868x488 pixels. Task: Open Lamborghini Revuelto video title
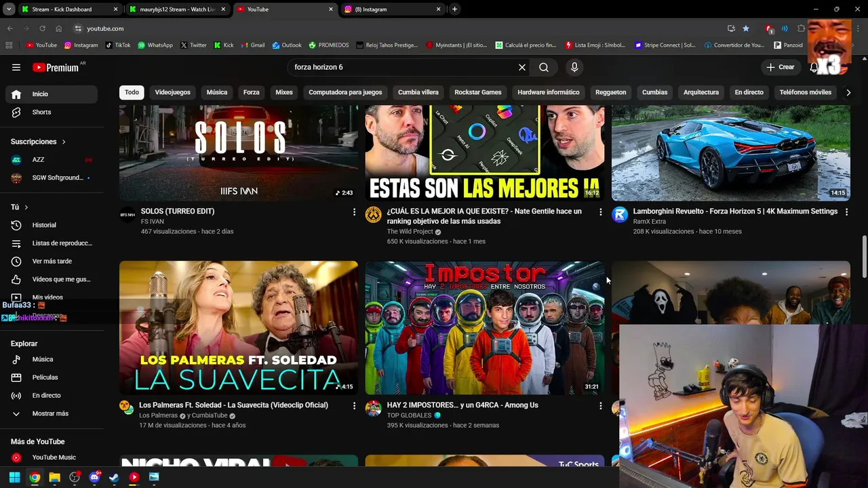735,211
